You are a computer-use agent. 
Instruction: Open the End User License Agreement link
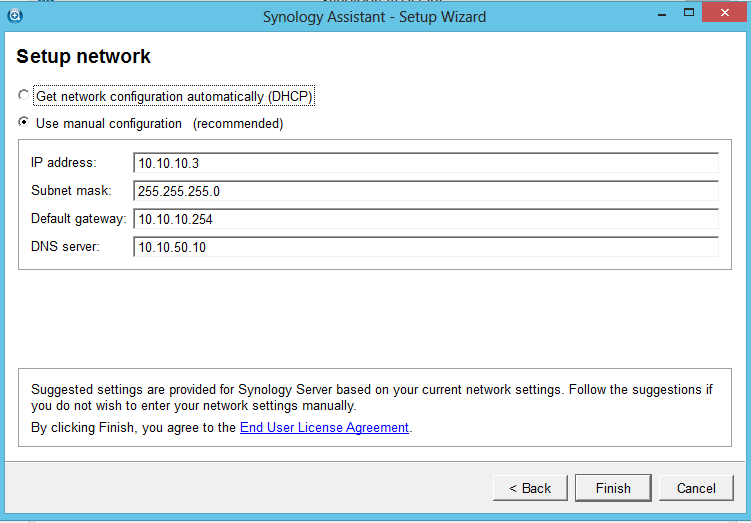[324, 427]
